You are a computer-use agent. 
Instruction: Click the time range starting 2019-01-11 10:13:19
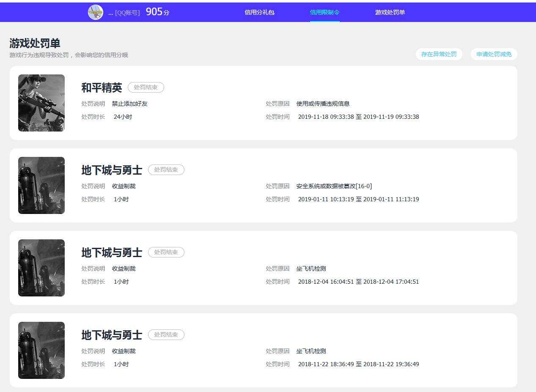click(358, 199)
